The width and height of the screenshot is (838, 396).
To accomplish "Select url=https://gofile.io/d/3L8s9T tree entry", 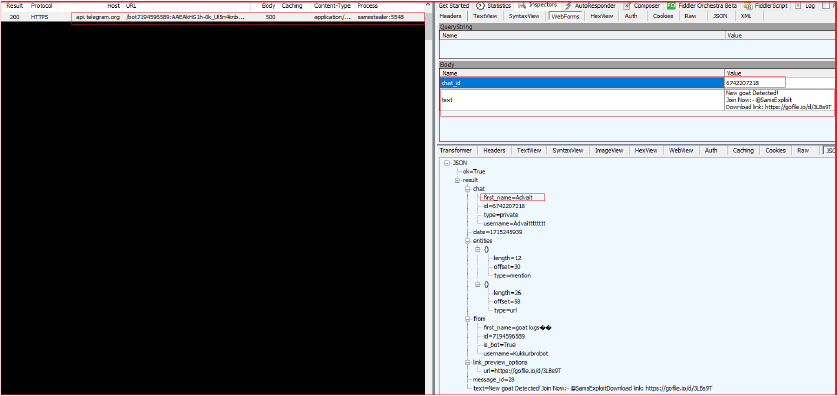I will tap(522, 370).
